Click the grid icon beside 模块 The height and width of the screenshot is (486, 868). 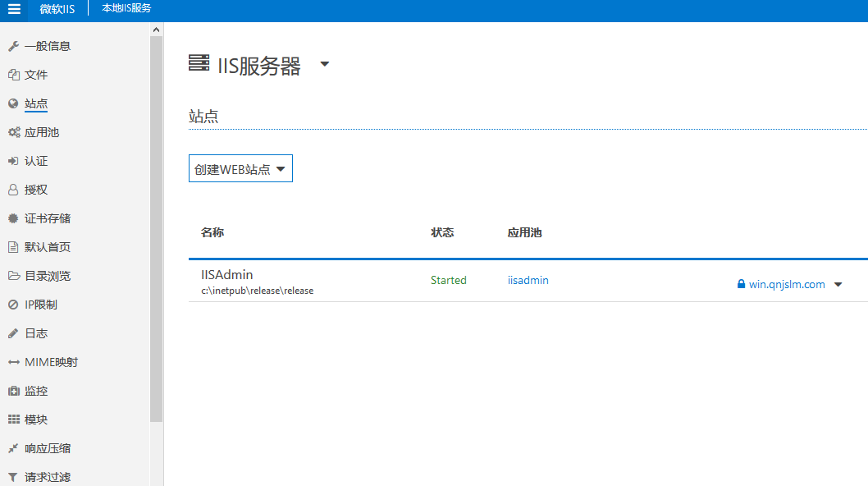[14, 420]
